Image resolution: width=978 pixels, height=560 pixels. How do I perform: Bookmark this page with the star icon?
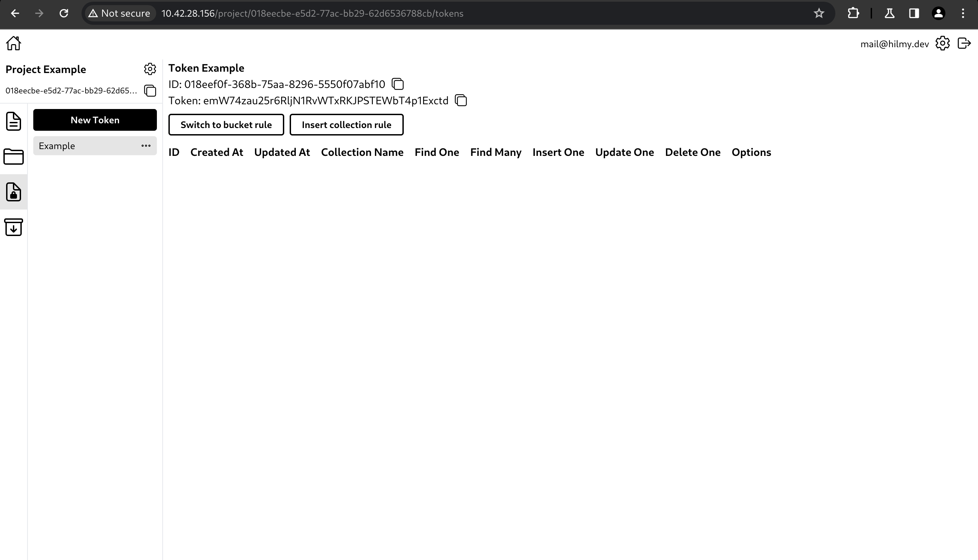click(x=819, y=14)
